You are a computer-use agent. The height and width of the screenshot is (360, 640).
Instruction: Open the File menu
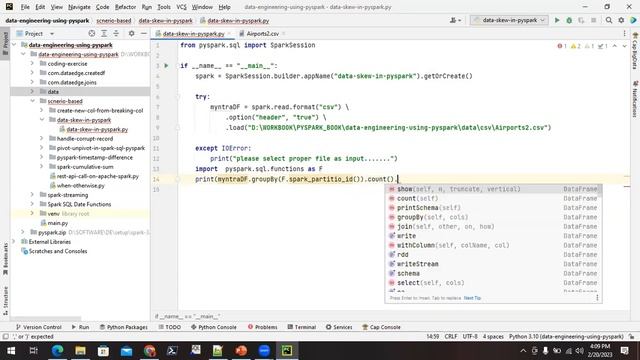click(25, 7)
